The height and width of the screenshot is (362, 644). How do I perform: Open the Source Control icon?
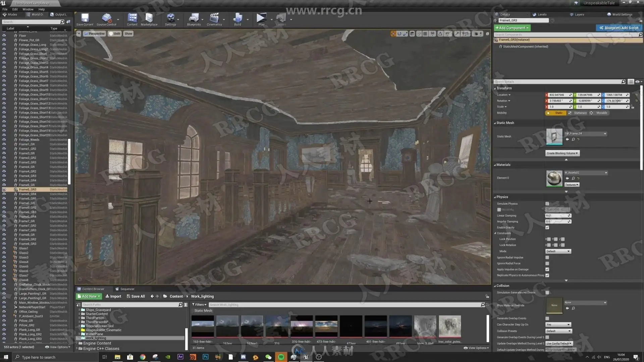tap(106, 19)
